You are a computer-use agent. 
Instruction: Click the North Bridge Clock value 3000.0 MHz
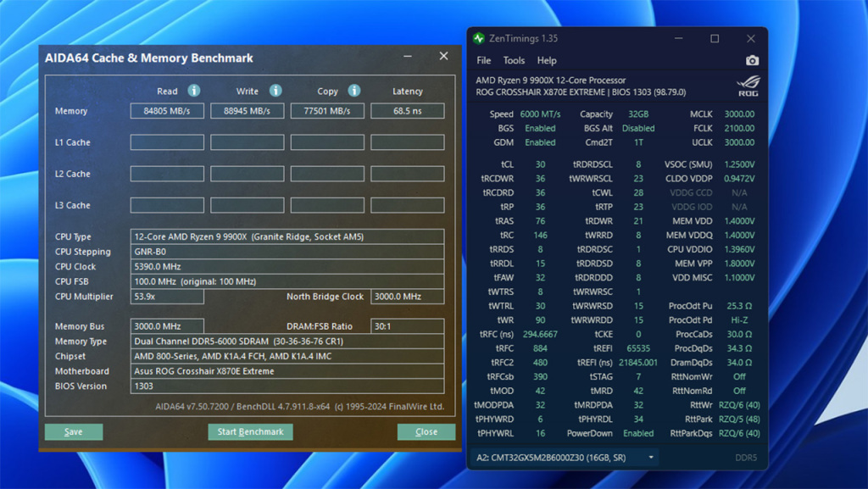(408, 297)
